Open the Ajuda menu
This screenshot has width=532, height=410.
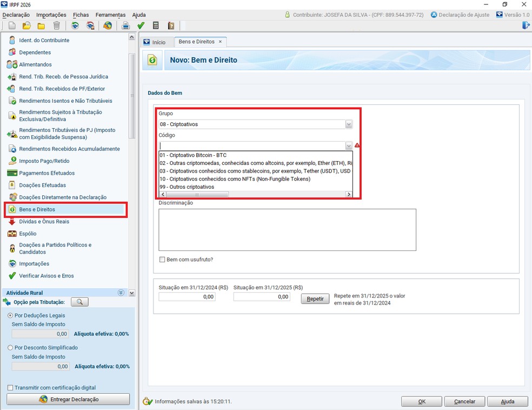point(139,15)
